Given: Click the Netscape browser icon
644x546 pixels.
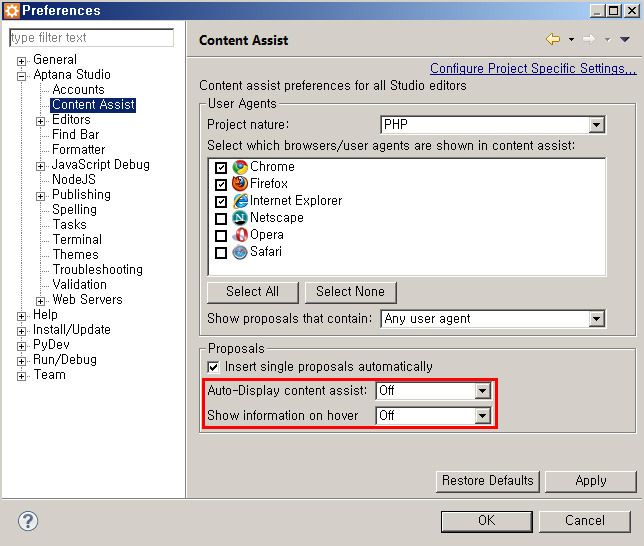Looking at the screenshot, I should coord(240,218).
